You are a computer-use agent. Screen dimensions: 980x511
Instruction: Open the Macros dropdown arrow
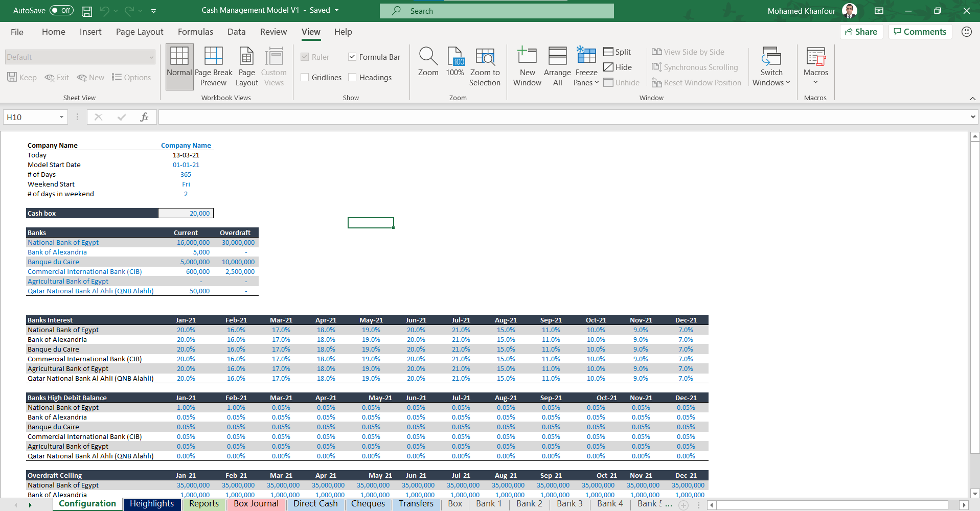(x=815, y=82)
